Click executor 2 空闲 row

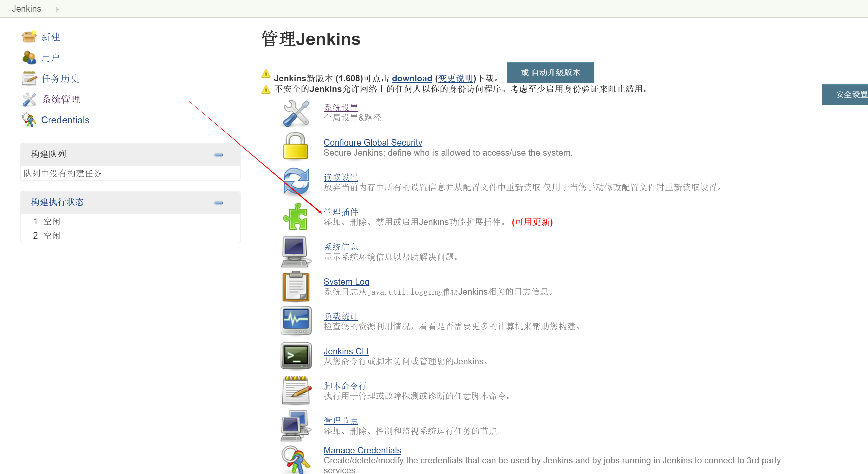pos(130,235)
